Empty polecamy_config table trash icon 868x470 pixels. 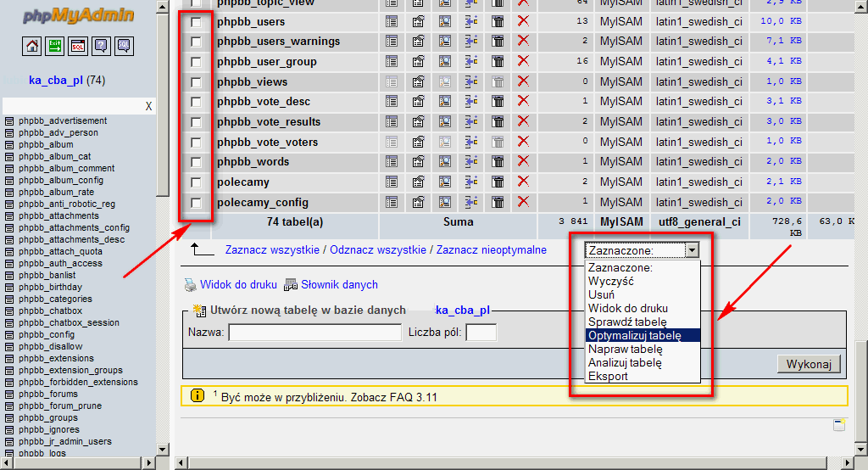coord(498,202)
